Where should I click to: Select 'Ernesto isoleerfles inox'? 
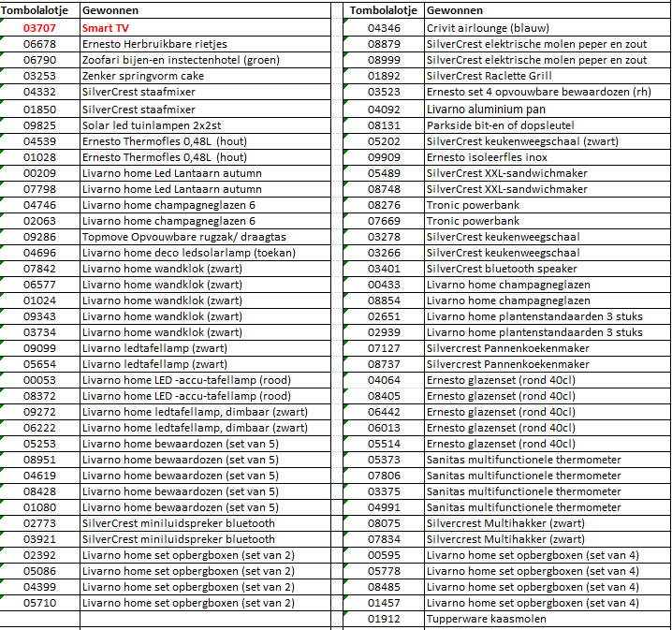click(487, 157)
